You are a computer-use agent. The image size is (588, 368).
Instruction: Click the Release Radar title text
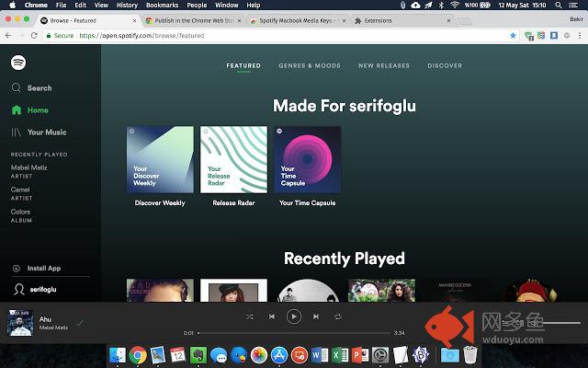pyautogui.click(x=233, y=202)
